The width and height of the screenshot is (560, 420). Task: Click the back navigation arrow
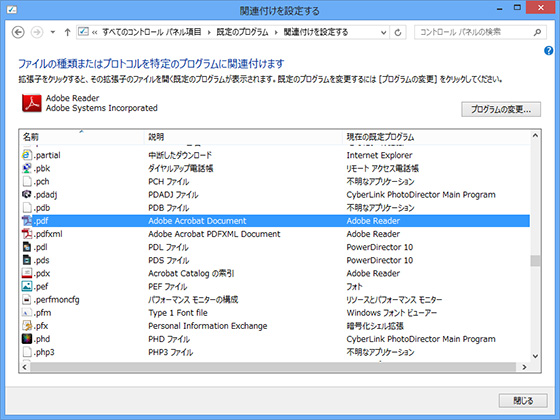(18, 32)
